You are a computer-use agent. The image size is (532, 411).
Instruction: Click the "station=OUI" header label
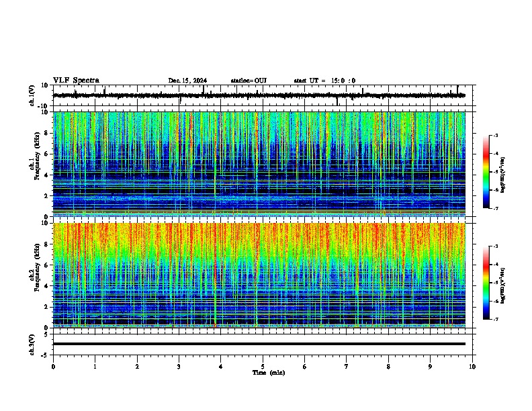coord(249,81)
